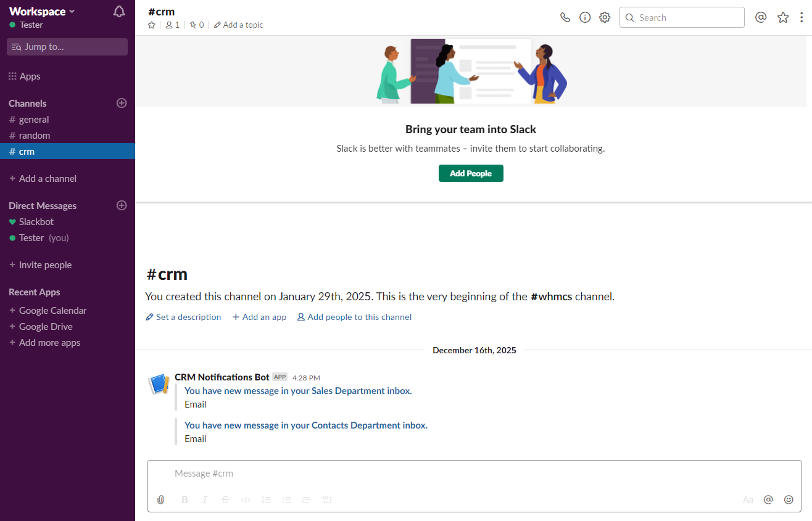Toggle bold formatting in composer
812x521 pixels.
click(184, 499)
